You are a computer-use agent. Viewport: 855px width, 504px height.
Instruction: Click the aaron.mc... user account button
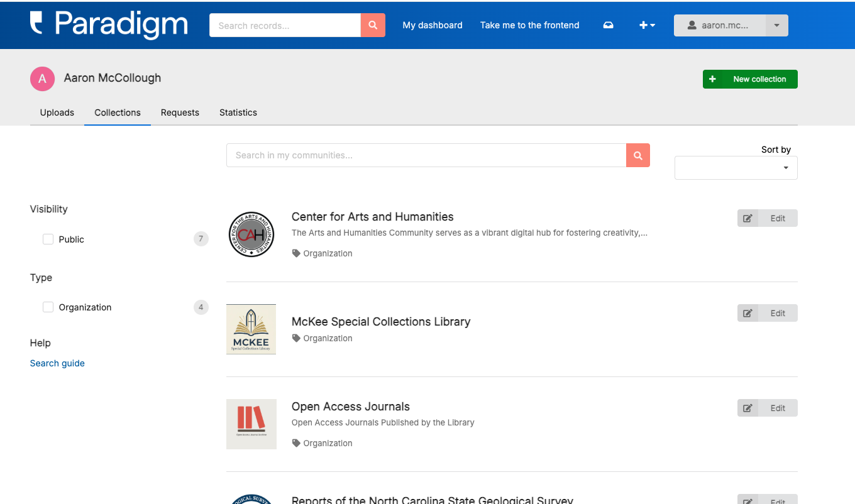click(x=720, y=25)
